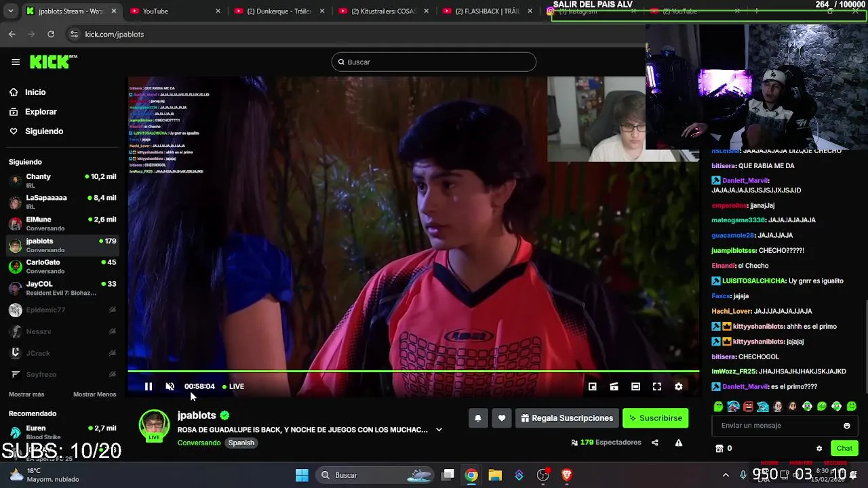Open the emoji picker in chat
Screen dimensions: 868x488
click(x=846, y=426)
